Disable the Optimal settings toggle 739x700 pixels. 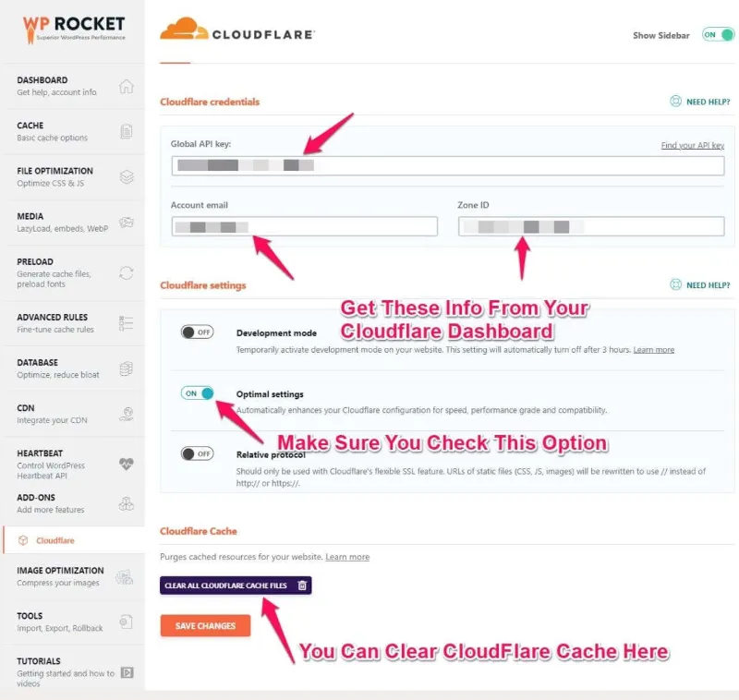pos(197,393)
